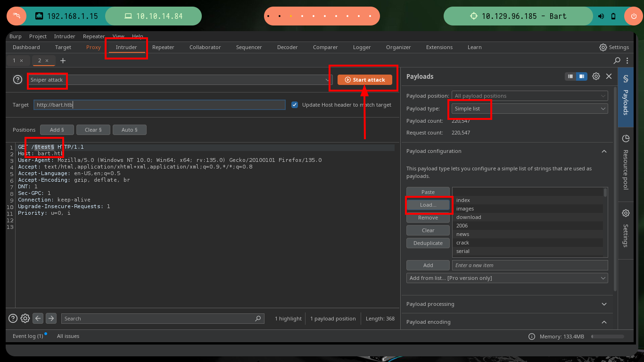
Task: Click the battery indicator icon
Action: click(613, 16)
